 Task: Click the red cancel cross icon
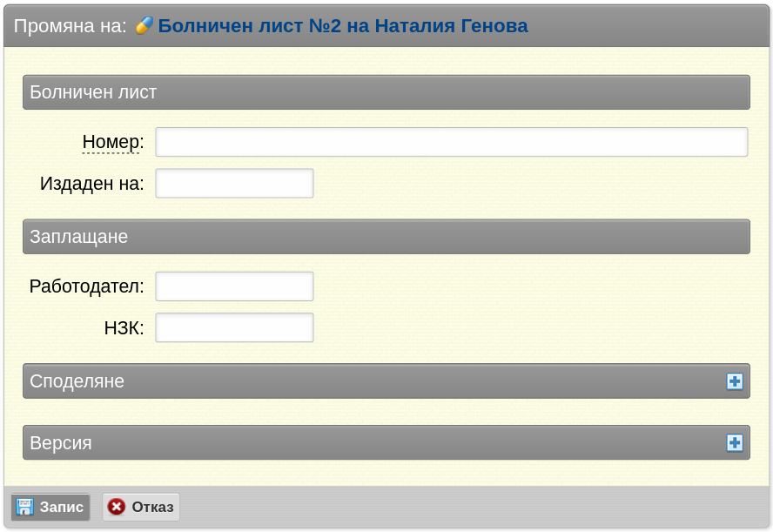pos(117,507)
